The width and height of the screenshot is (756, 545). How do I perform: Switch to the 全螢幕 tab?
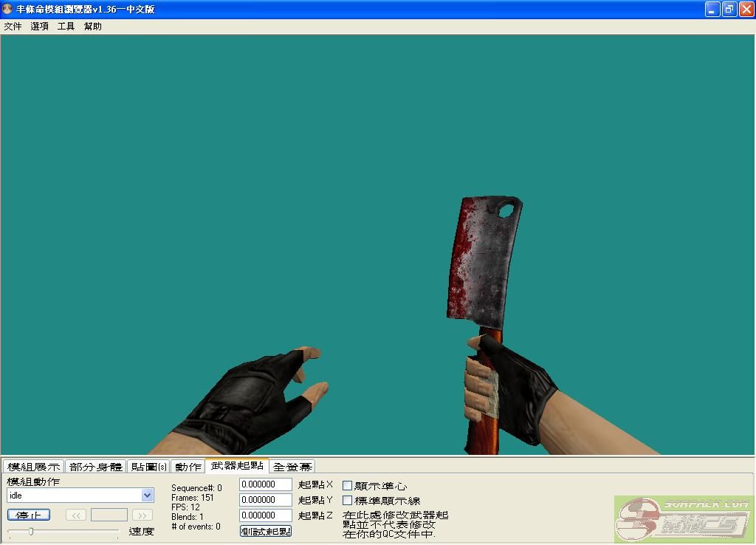292,467
